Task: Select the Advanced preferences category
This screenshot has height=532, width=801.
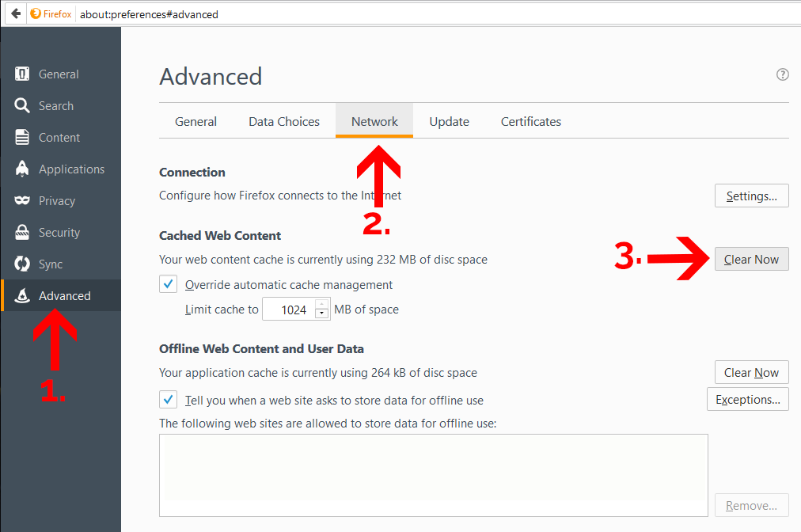Action: click(61, 295)
